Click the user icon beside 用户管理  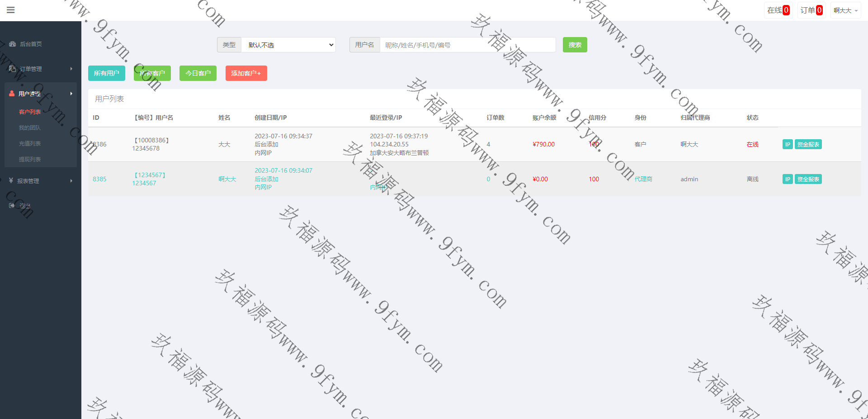coord(12,94)
